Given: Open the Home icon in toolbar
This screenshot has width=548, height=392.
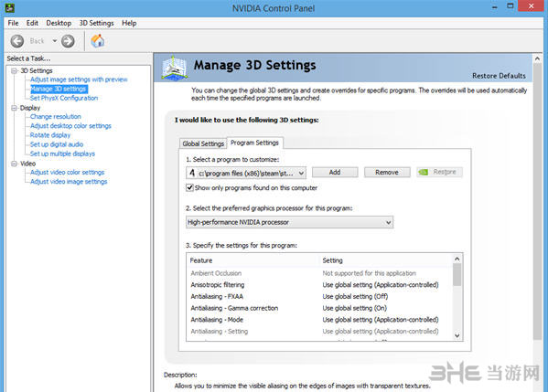Looking at the screenshot, I should tap(98, 41).
